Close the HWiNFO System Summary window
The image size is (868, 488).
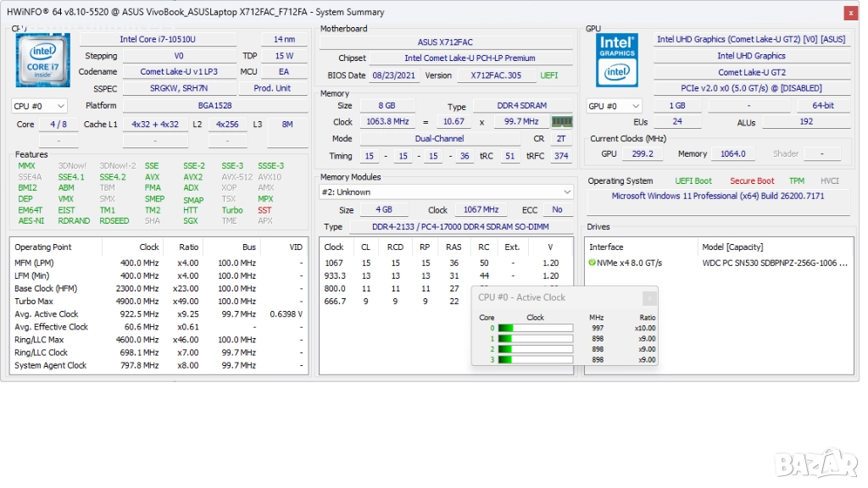[850, 13]
